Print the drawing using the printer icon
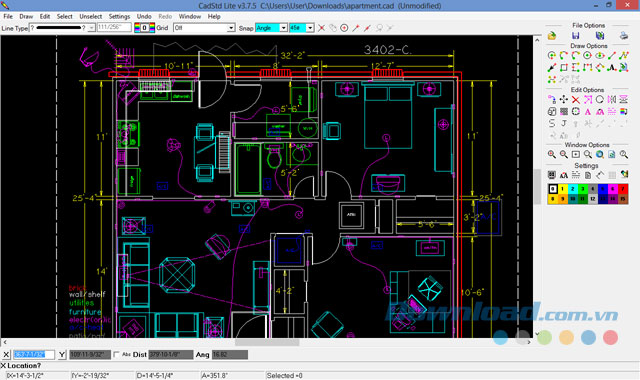This screenshot has width=640, height=380. click(624, 36)
